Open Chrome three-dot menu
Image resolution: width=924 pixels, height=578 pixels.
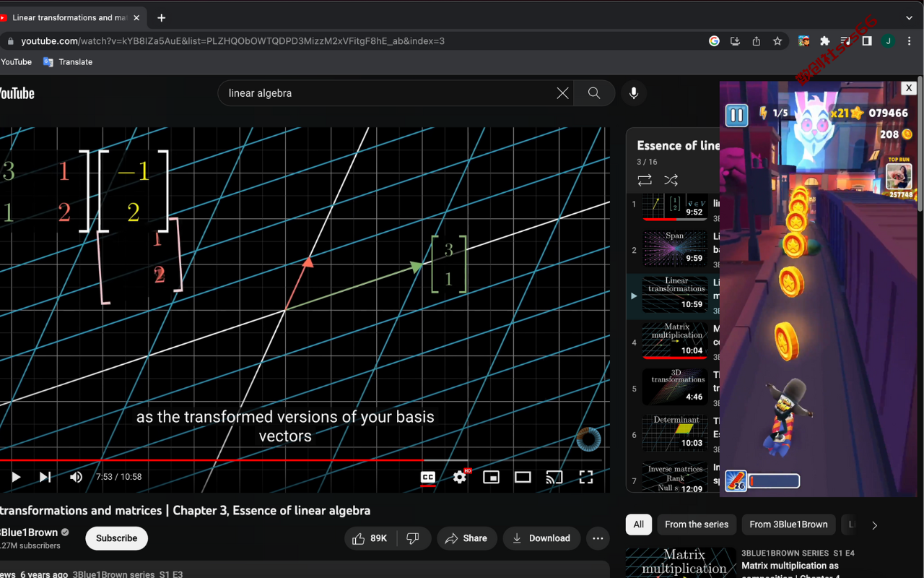[910, 41]
